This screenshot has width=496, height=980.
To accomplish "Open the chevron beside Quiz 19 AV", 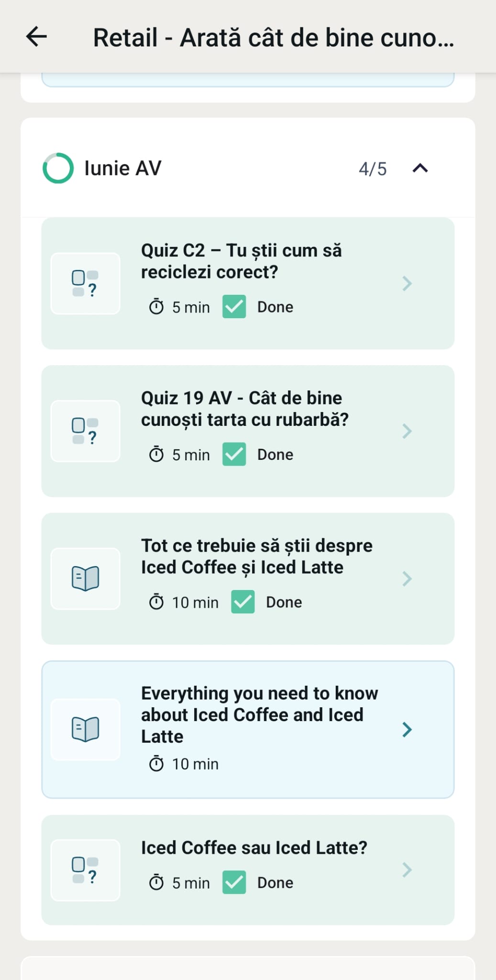I will click(x=407, y=431).
